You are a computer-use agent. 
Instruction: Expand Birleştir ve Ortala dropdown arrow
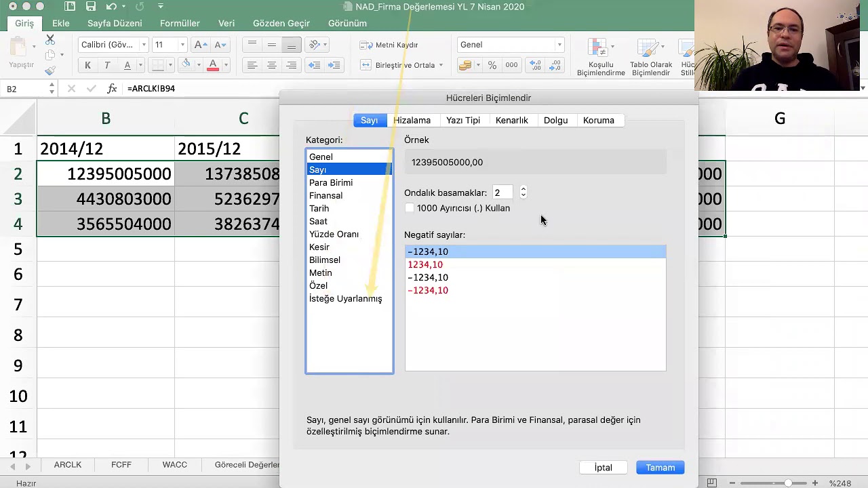click(441, 65)
